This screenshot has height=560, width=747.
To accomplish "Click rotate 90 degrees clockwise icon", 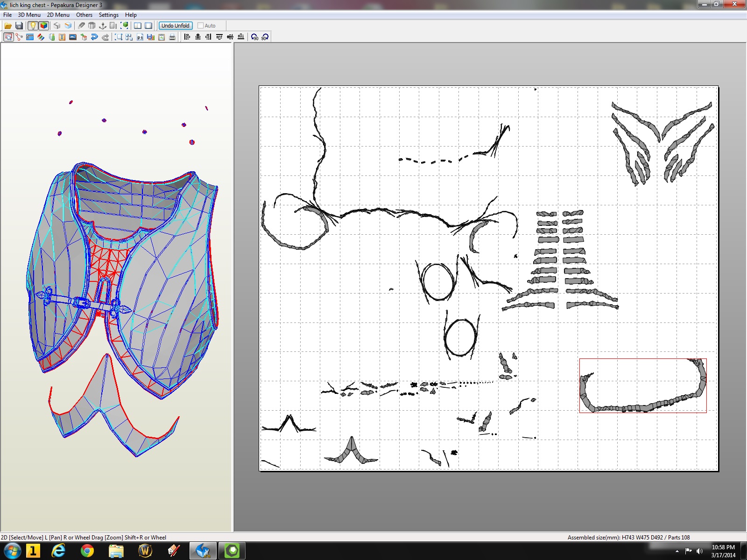I will 265,37.
